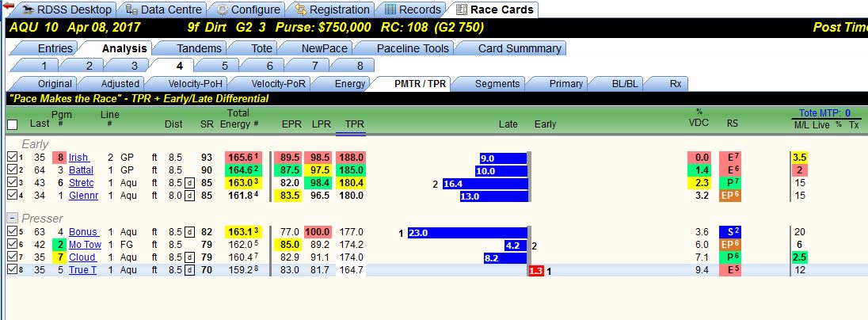This screenshot has height=320, width=868.
Task: Open the Irish horse link
Action: click(79, 158)
